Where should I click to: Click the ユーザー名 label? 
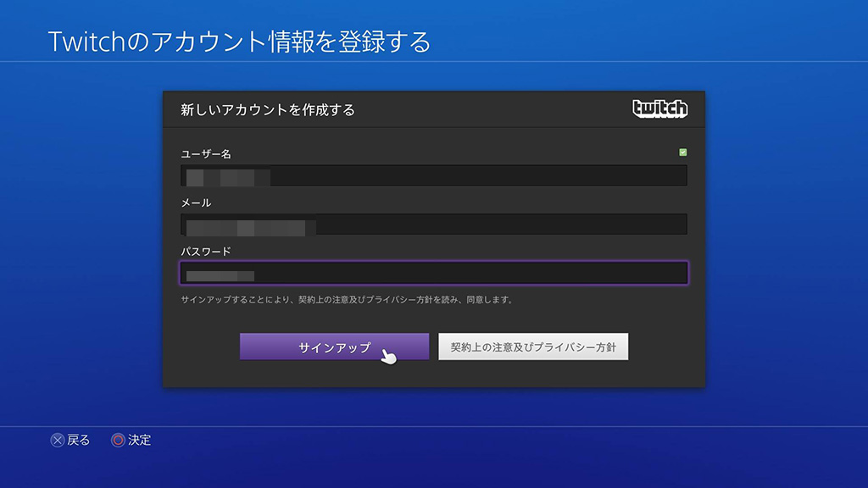206,154
